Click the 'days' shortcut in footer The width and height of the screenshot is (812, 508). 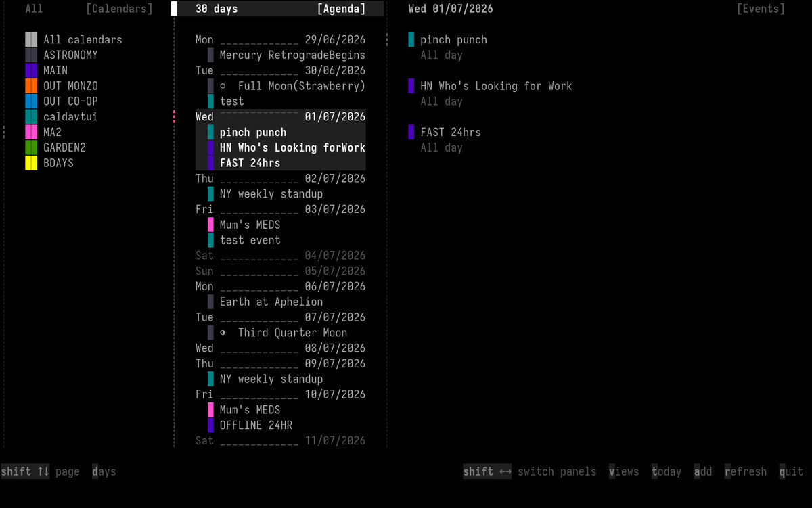pos(104,471)
